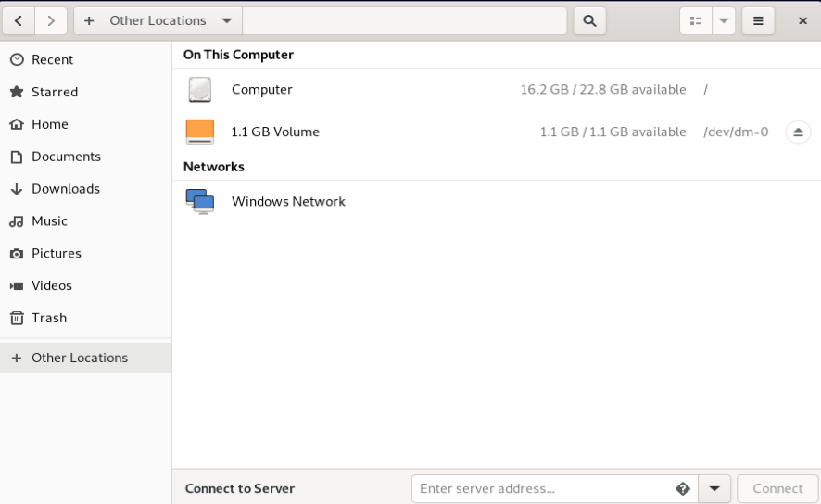Go forward with the right arrow
The height and width of the screenshot is (504, 821).
[x=51, y=21]
